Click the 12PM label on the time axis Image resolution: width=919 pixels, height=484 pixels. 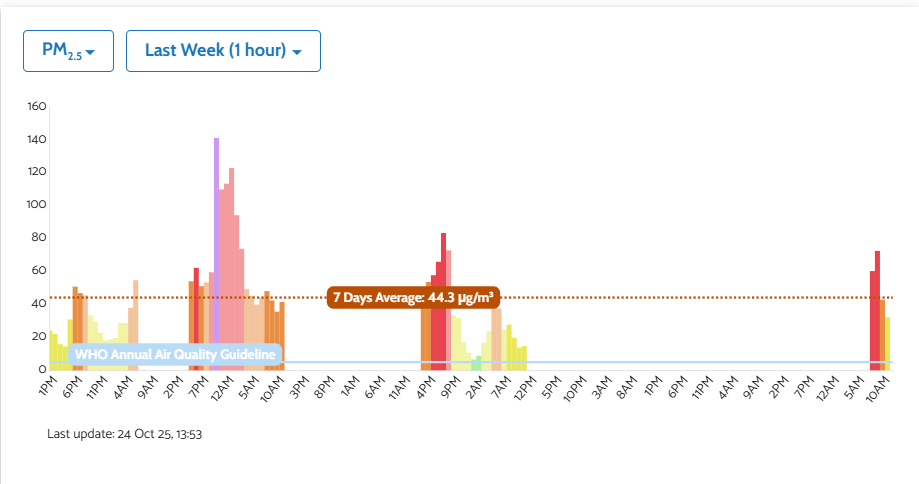tap(524, 387)
